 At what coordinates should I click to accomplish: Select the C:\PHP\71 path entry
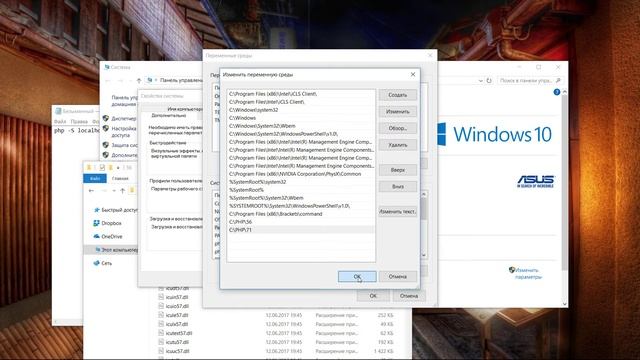(x=301, y=230)
